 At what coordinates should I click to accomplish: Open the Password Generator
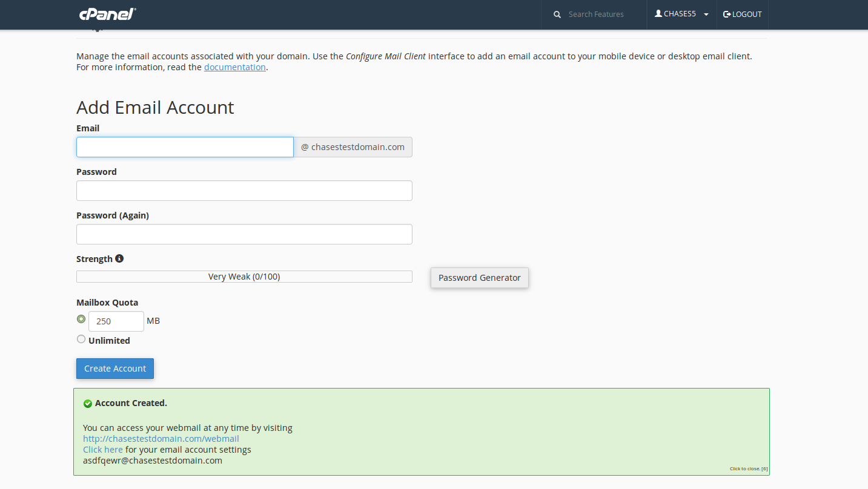(x=479, y=278)
